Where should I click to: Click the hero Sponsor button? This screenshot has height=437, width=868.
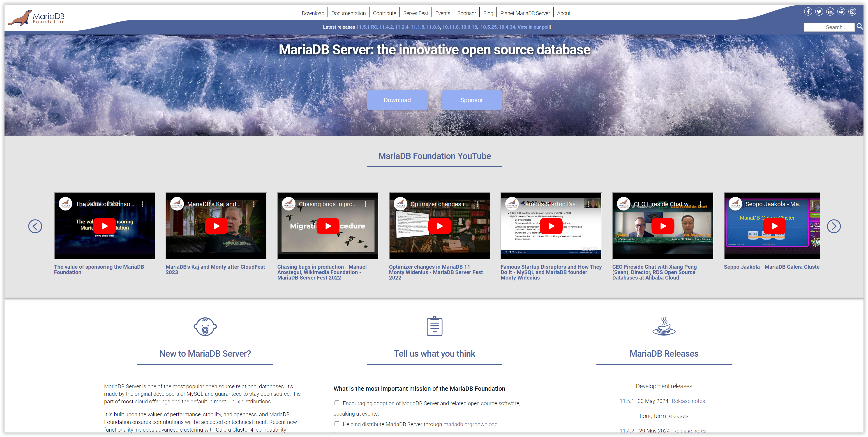point(471,100)
